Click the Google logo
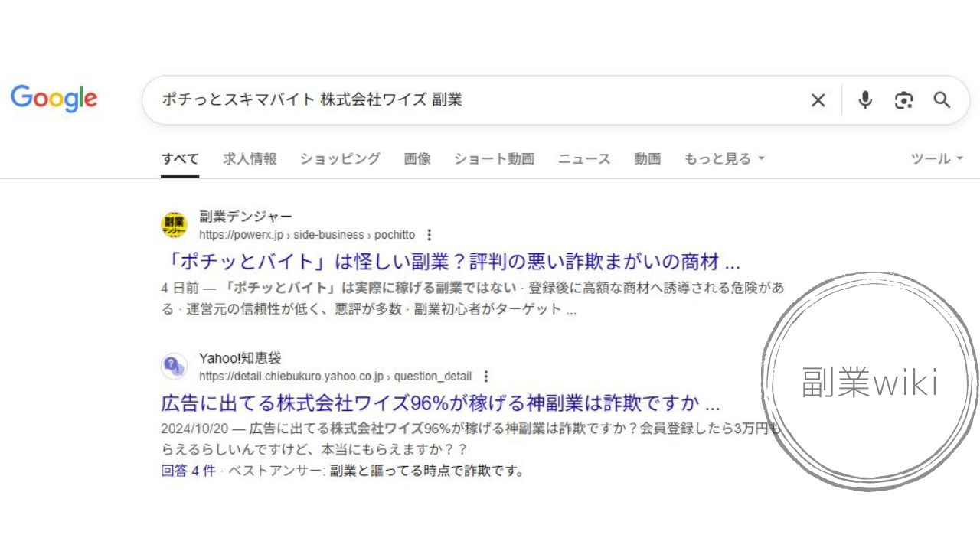 (x=54, y=99)
